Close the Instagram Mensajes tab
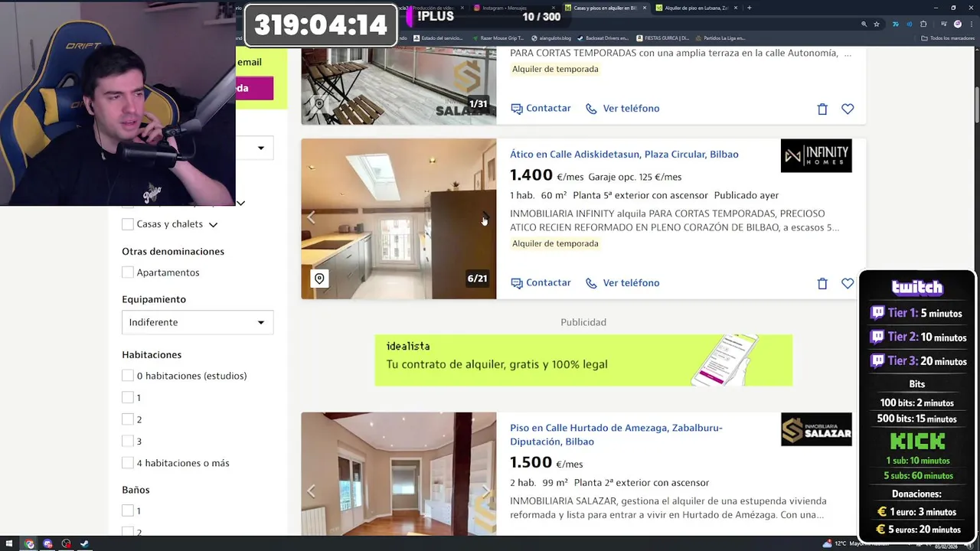The image size is (980, 551). 553,8
